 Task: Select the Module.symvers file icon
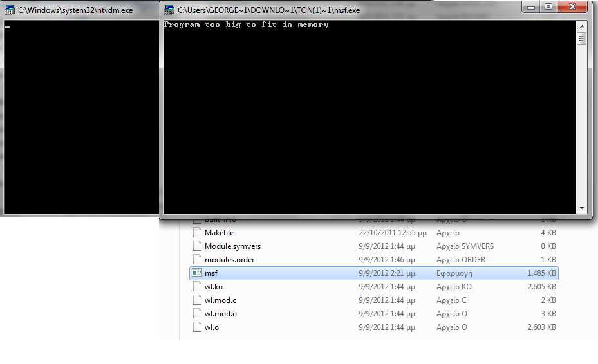click(197, 246)
